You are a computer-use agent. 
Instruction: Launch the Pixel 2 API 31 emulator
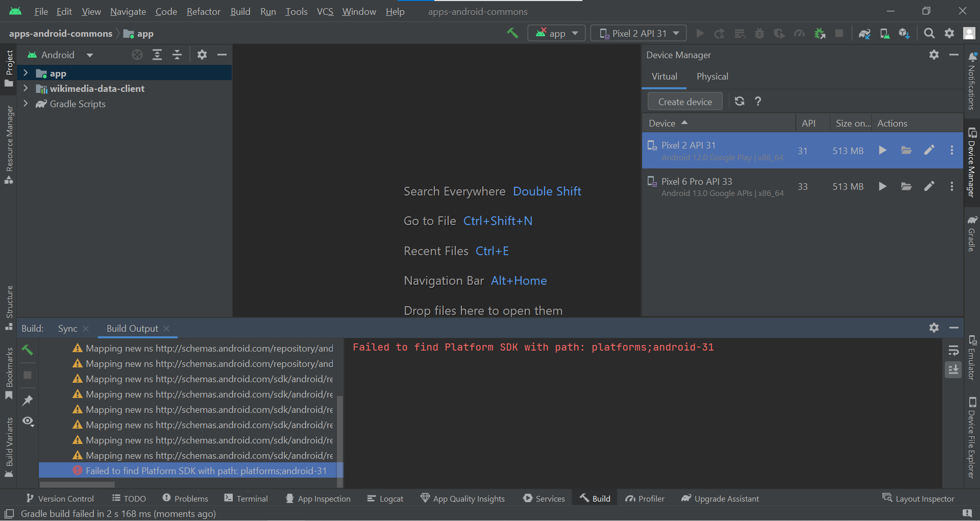883,150
